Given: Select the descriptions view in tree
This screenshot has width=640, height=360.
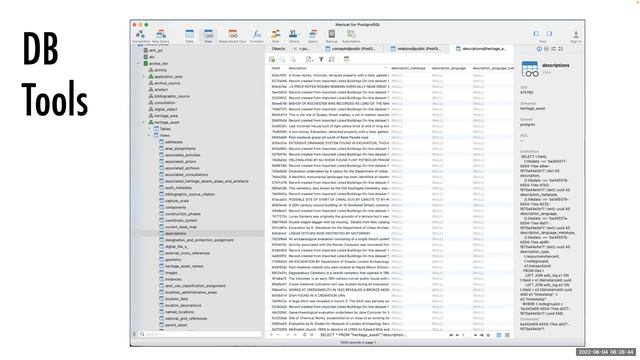Looking at the screenshot, I should tap(176, 233).
